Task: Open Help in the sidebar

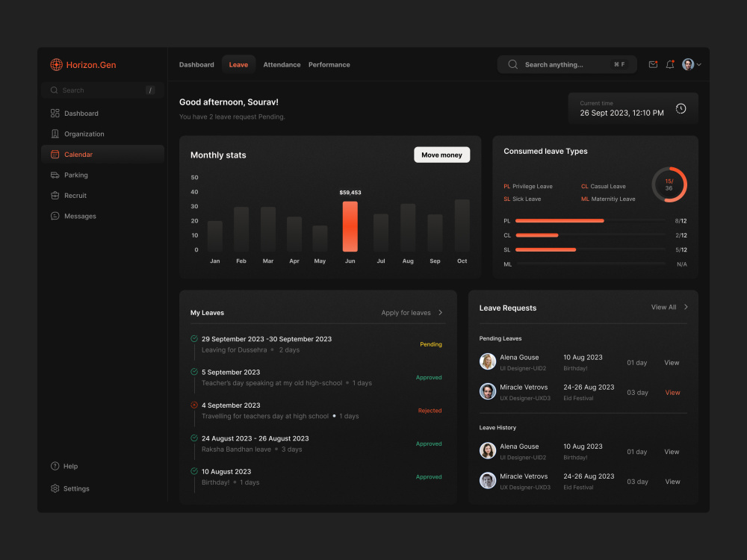Action: tap(70, 466)
